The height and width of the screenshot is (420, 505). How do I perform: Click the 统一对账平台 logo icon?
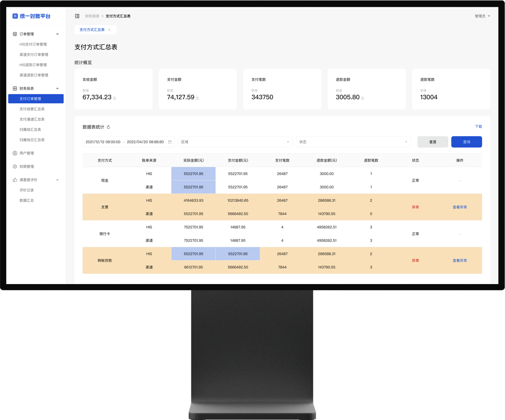[15, 16]
